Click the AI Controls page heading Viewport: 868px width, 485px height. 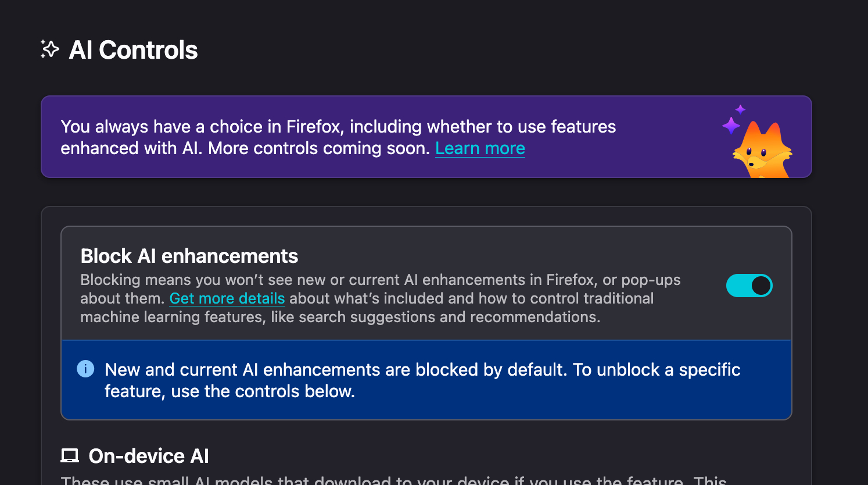(x=133, y=50)
